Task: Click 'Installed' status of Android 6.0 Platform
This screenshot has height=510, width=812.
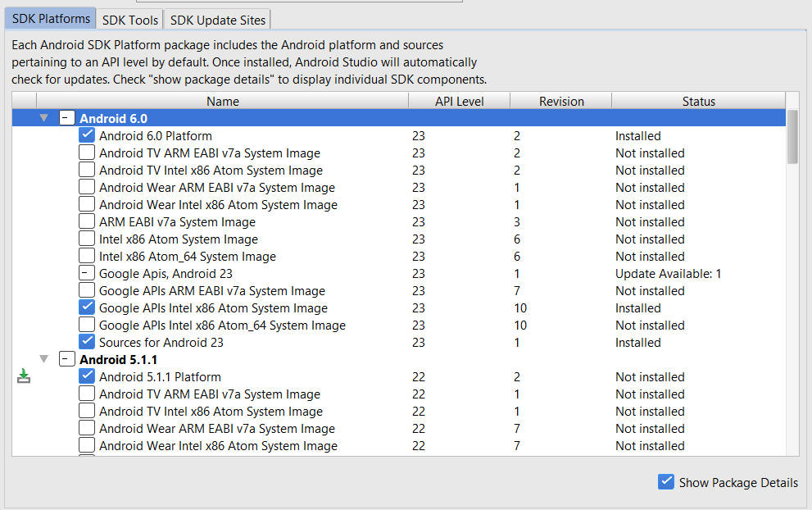Action: point(638,136)
